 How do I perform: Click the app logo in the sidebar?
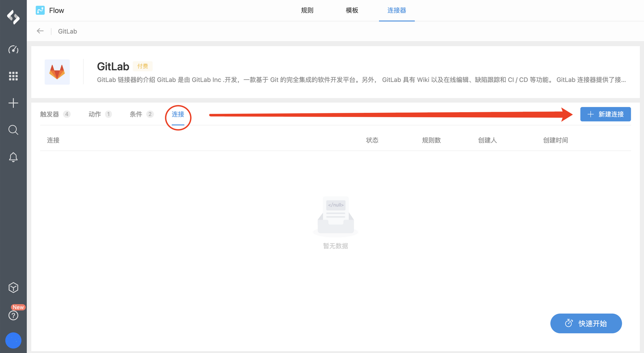click(13, 17)
